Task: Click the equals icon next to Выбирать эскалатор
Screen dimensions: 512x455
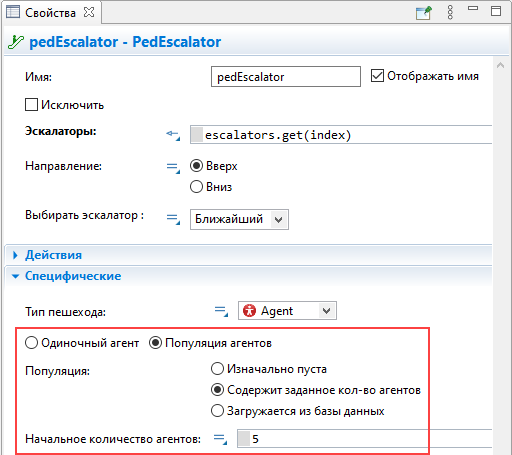Action: [173, 219]
